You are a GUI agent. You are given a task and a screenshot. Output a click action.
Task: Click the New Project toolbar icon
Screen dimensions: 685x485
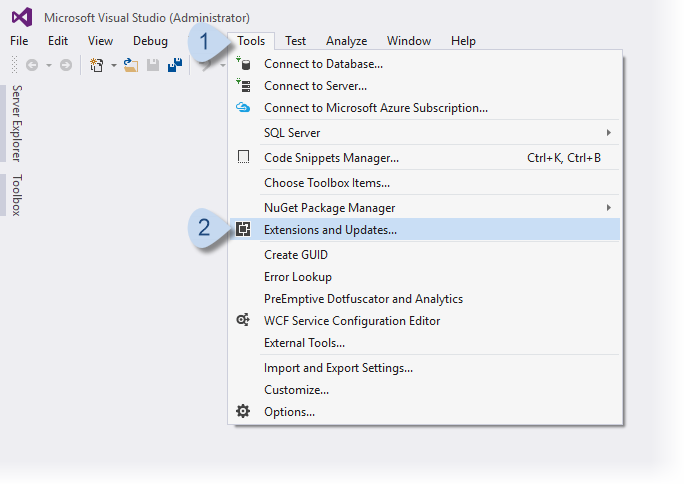point(96,65)
